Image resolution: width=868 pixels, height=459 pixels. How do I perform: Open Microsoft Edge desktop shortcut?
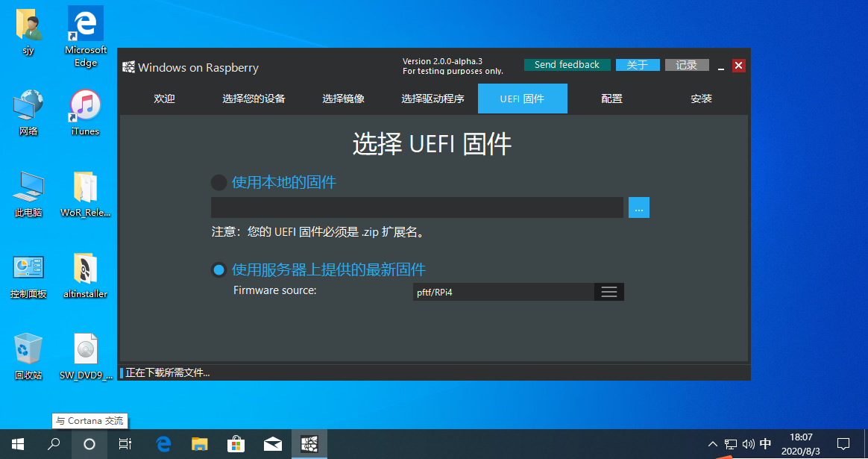[86, 37]
